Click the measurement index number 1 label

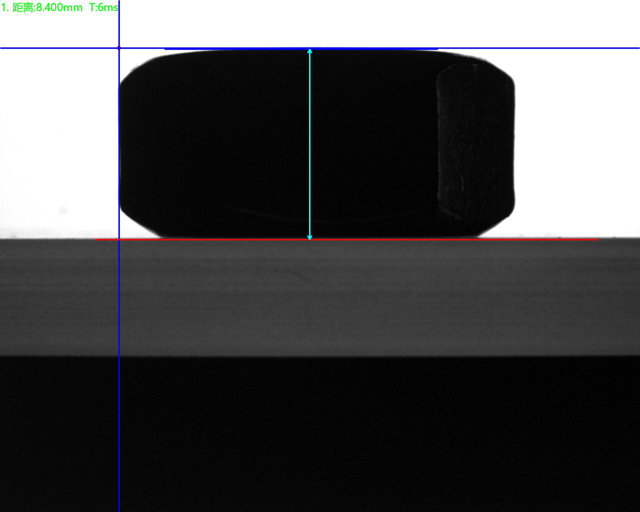4,7
